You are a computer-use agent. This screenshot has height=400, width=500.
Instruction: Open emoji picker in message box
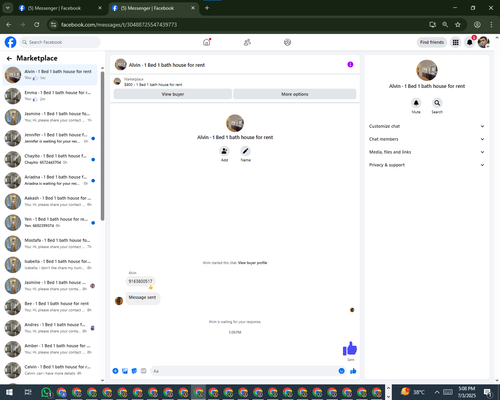[341, 371]
